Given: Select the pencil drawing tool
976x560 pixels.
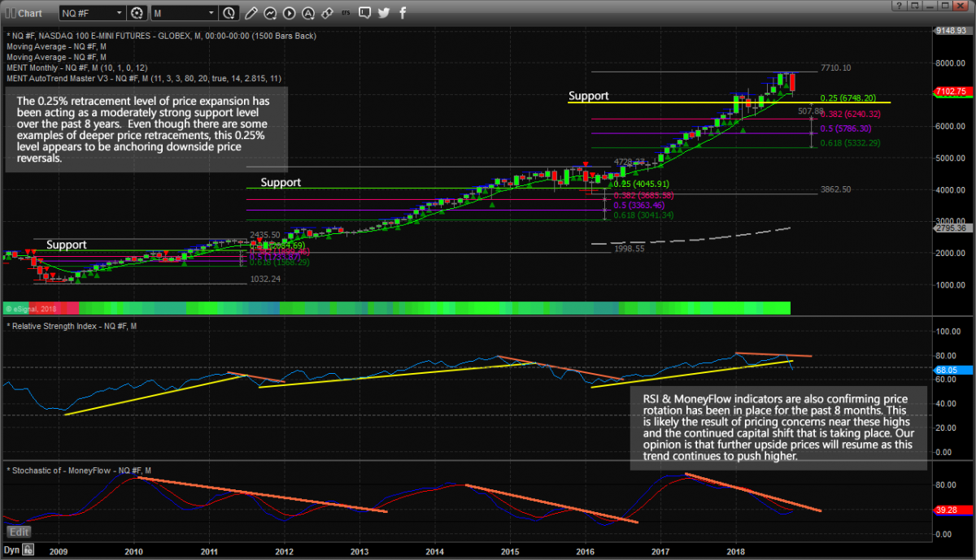Looking at the screenshot, I should point(251,13).
